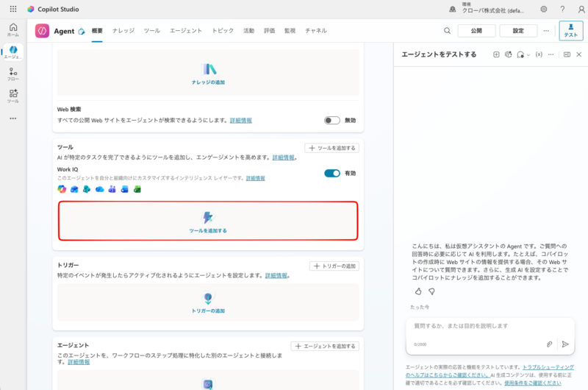Click the large トリガーの追加 tile

pyautogui.click(x=208, y=302)
